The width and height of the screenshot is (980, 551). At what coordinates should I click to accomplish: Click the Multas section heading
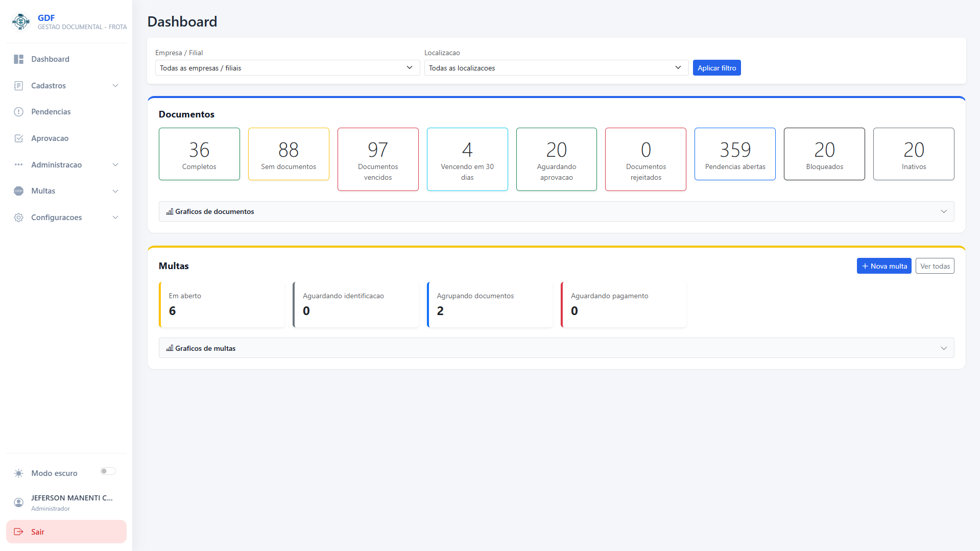(174, 266)
